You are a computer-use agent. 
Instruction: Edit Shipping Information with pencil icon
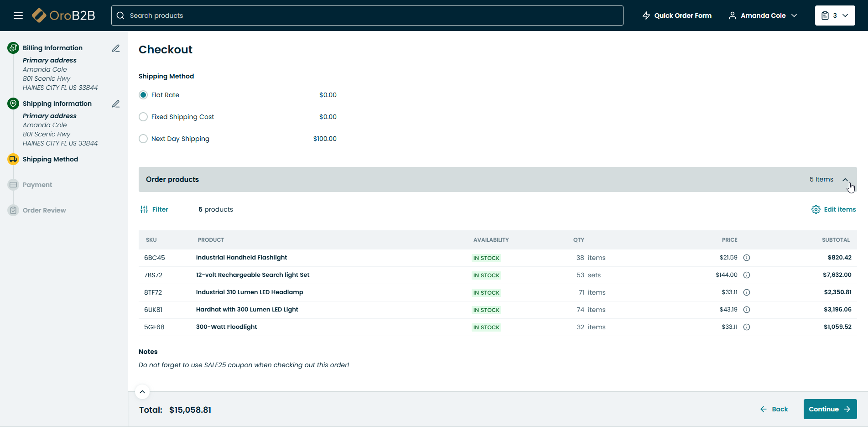[116, 104]
